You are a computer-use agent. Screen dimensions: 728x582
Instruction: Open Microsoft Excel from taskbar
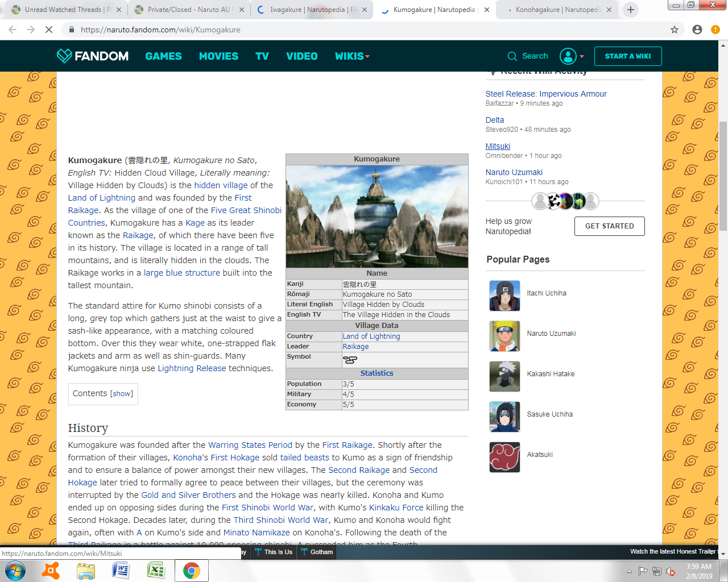click(156, 571)
